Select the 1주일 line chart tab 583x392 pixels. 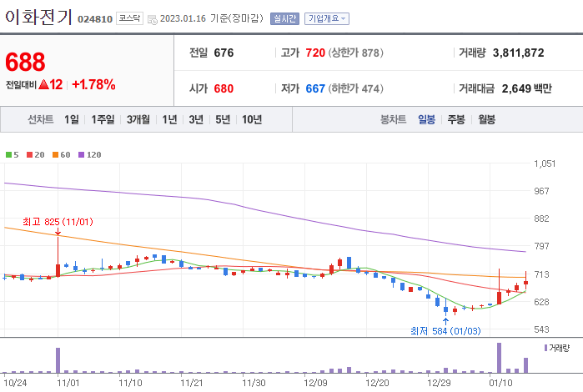103,119
